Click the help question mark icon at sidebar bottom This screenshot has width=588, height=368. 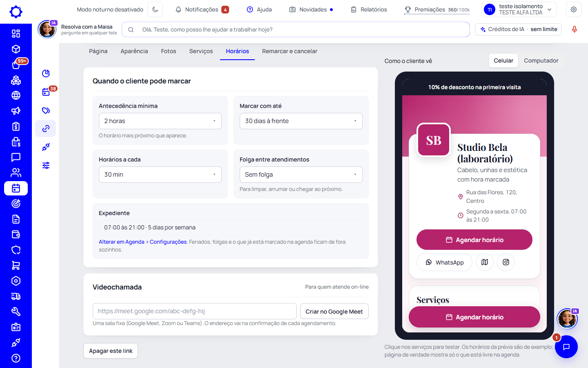16,358
